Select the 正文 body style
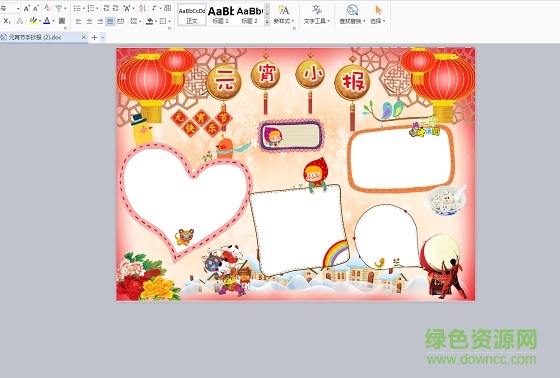 (192, 15)
